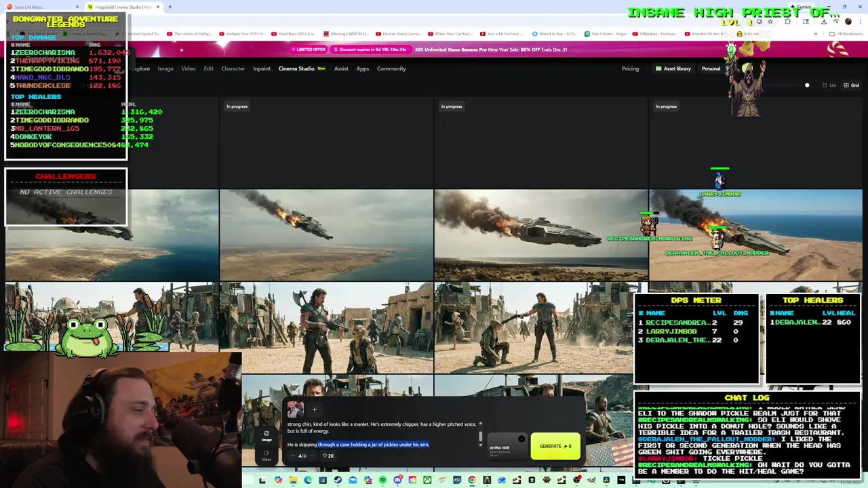
Task: Open a new browser tab
Action: (x=170, y=7)
